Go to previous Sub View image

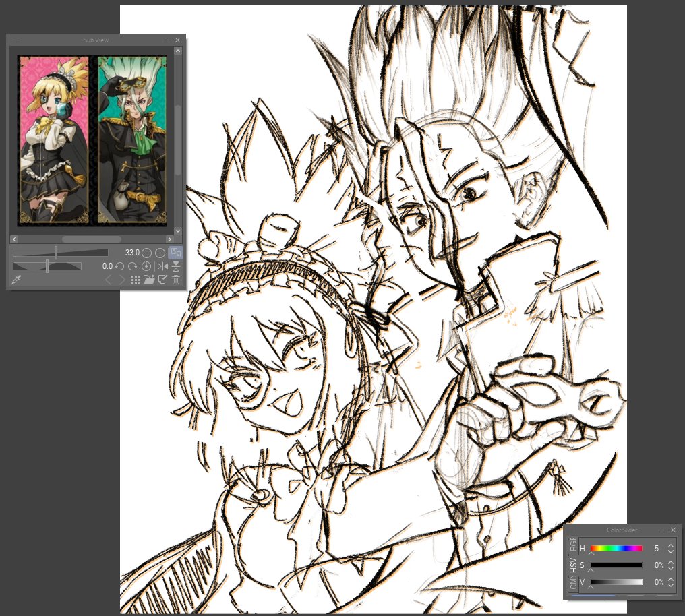109,280
